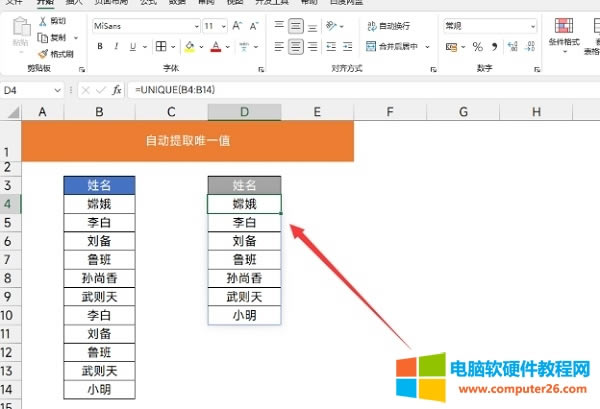The height and width of the screenshot is (409, 600).
Task: Click the Bold formatting icon
Action: point(101,46)
